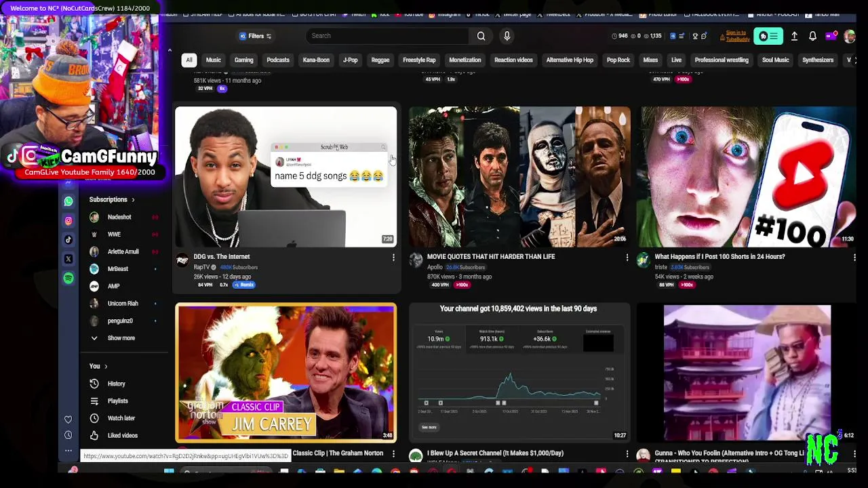Select the Pop Rock chip

618,60
